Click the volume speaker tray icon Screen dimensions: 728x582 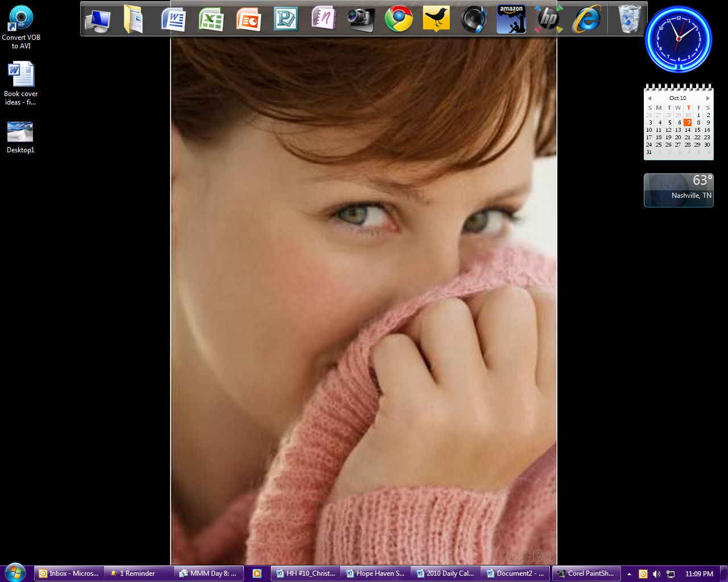(x=656, y=574)
